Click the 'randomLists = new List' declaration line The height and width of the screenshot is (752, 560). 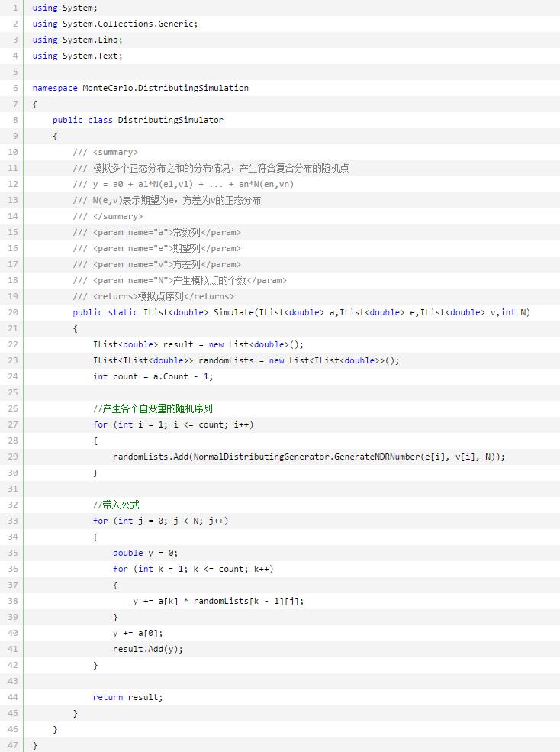246,360
